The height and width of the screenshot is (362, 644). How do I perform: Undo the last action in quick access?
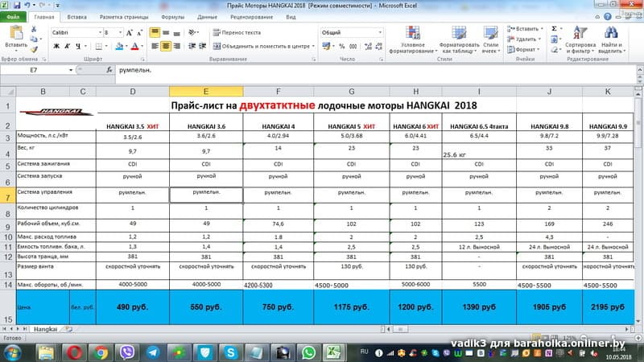pyautogui.click(x=27, y=6)
